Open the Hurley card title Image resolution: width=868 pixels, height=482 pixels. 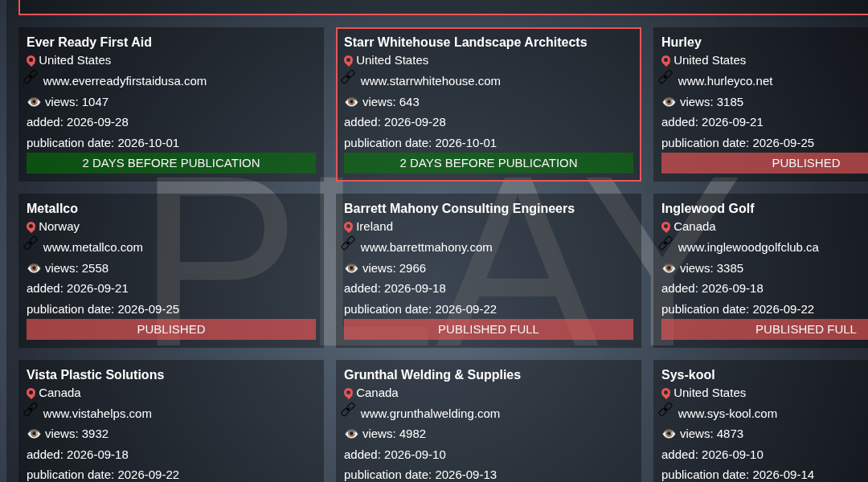682,43
